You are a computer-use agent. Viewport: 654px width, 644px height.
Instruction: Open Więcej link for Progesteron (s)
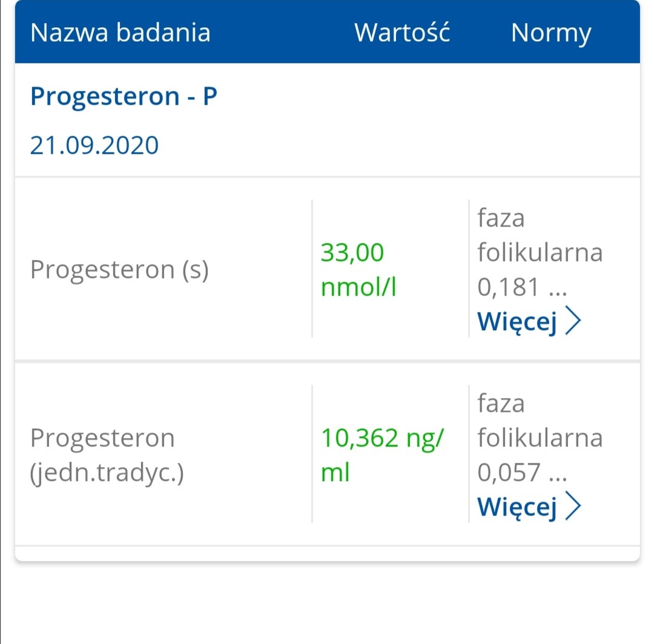click(x=517, y=322)
